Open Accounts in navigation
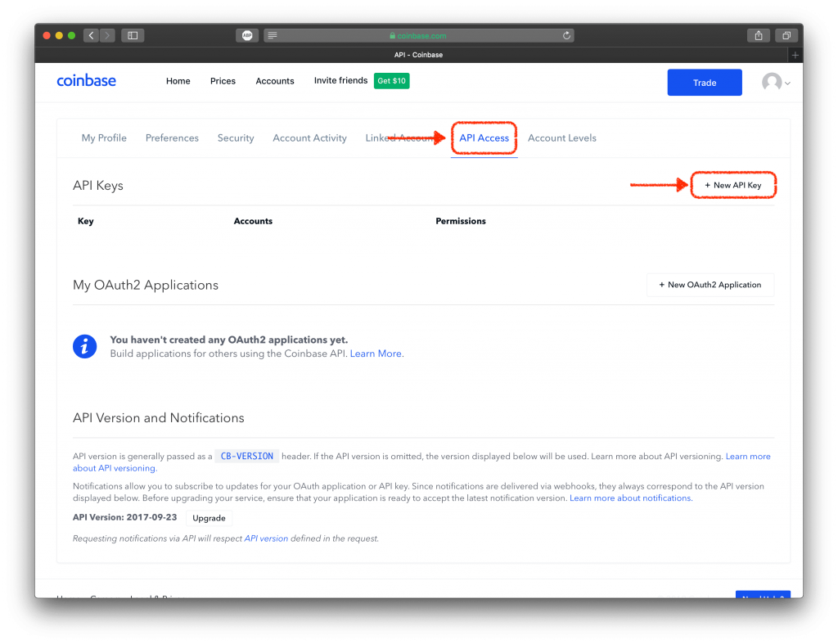This screenshot has height=644, width=838. 275,81
